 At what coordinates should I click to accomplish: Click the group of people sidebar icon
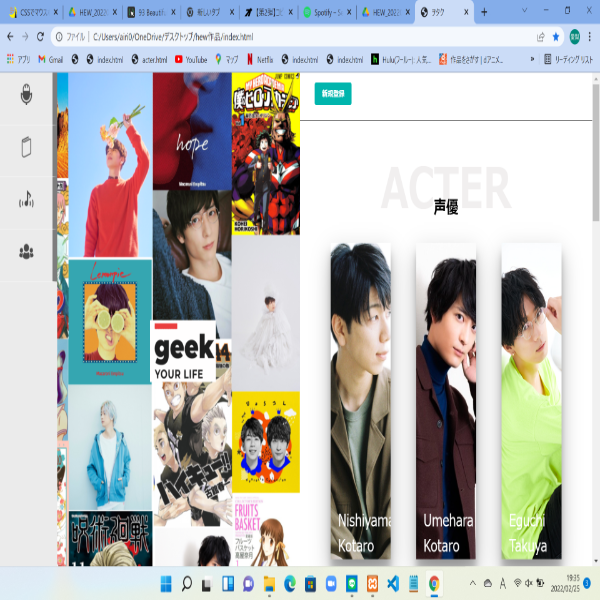click(x=26, y=252)
